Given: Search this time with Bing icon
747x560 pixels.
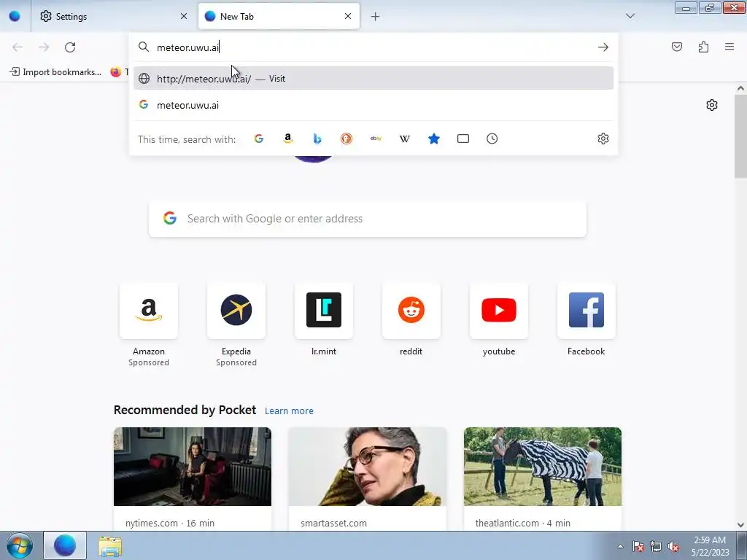Looking at the screenshot, I should pyautogui.click(x=317, y=139).
